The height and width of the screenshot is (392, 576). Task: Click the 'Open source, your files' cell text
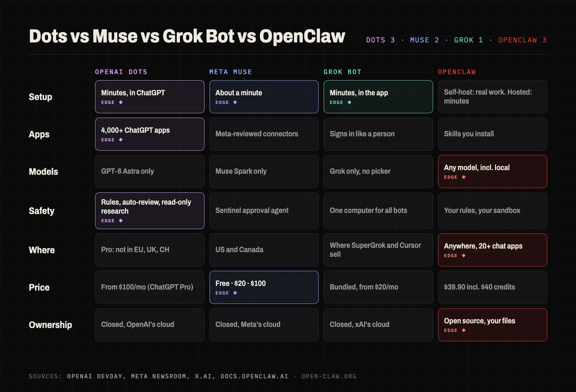tap(480, 321)
